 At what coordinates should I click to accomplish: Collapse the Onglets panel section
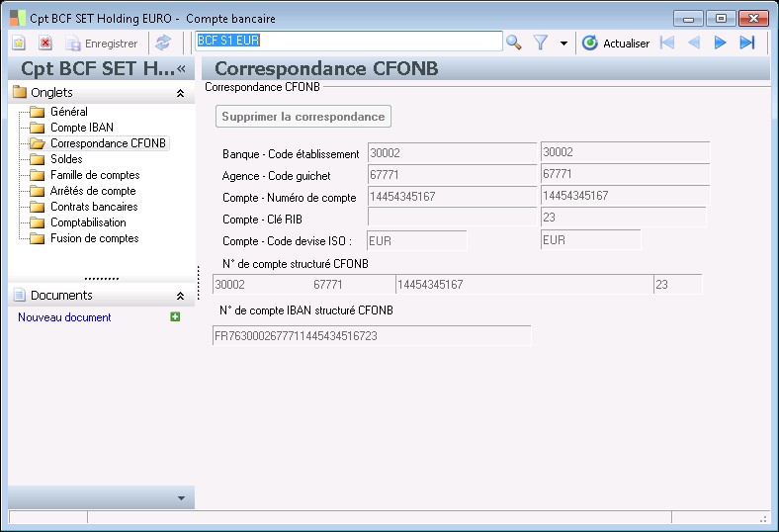(180, 93)
